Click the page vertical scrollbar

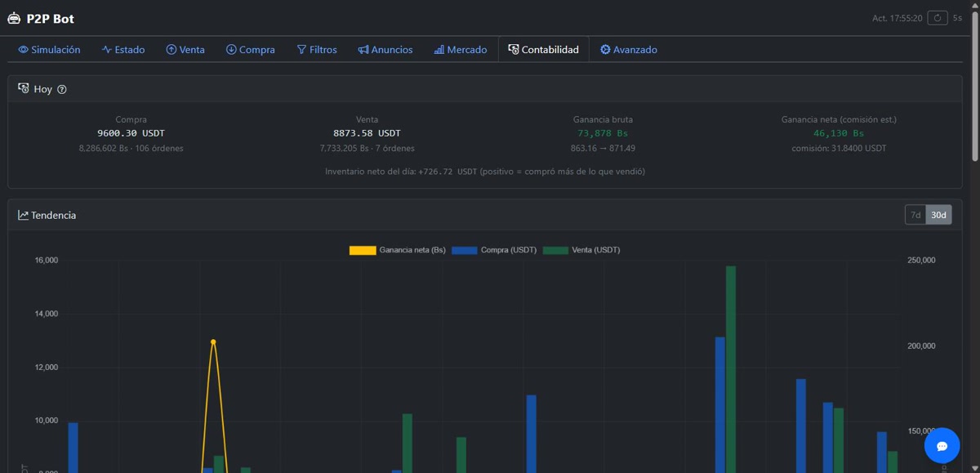pos(974,237)
